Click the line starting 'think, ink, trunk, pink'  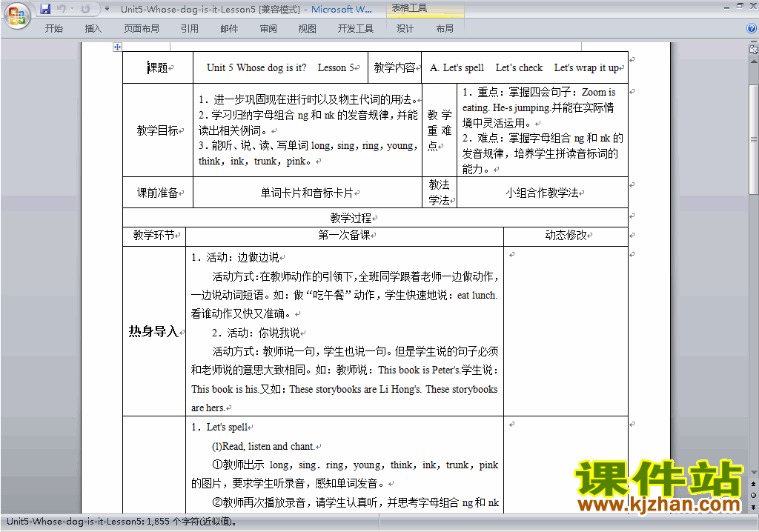coord(255,162)
